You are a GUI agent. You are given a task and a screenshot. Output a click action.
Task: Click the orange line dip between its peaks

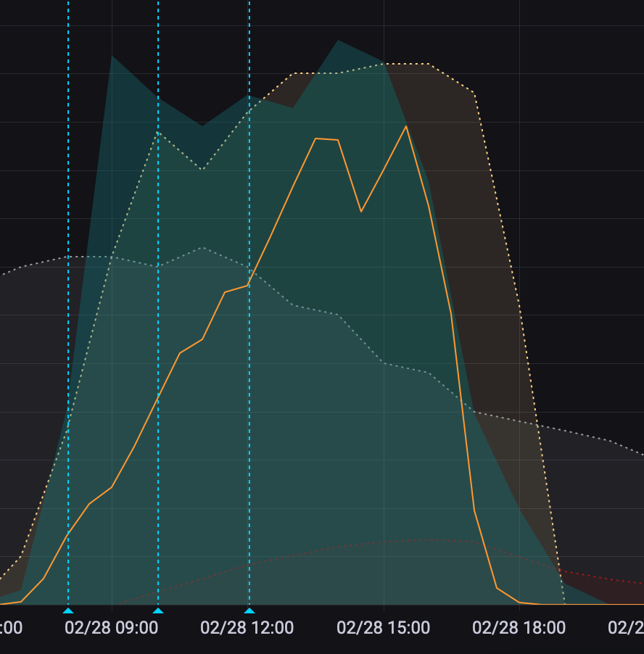361,212
